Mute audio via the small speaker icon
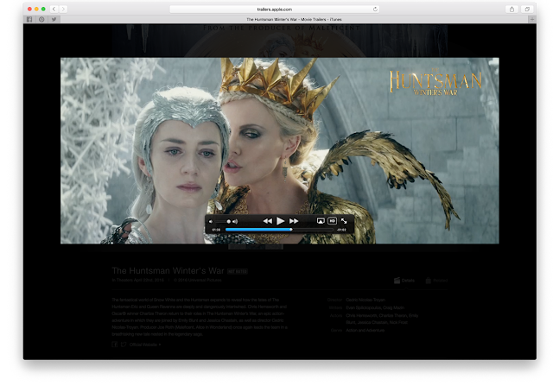553x392 pixels. (211, 221)
